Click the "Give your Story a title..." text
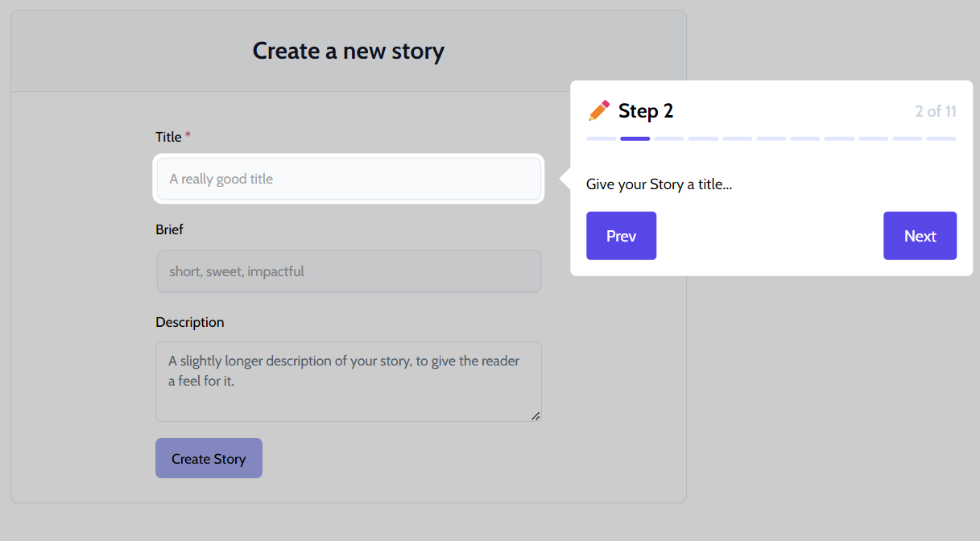Viewport: 980px width, 541px height. pyautogui.click(x=659, y=184)
